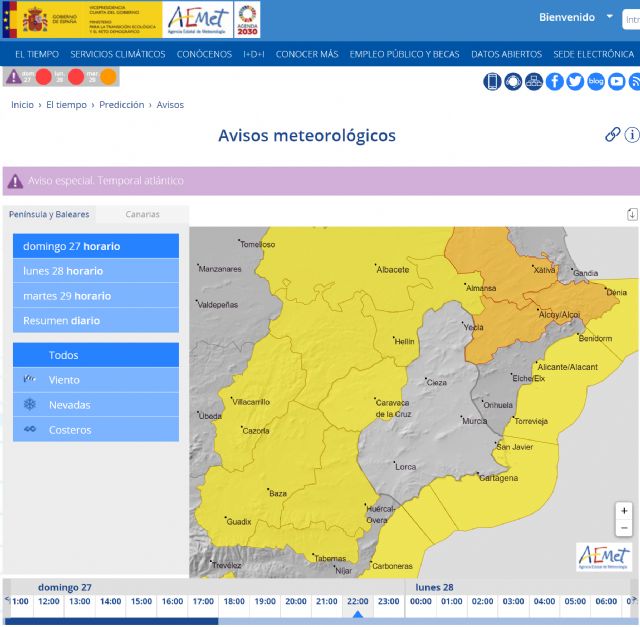The image size is (640, 627).
Task: Open the AEMET blog icon
Action: [596, 81]
